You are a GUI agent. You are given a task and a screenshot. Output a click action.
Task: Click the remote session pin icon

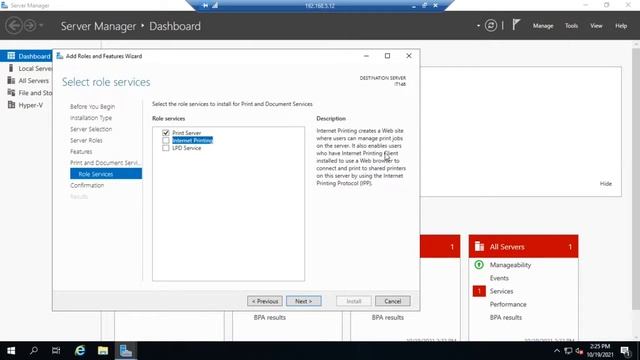point(205,5)
